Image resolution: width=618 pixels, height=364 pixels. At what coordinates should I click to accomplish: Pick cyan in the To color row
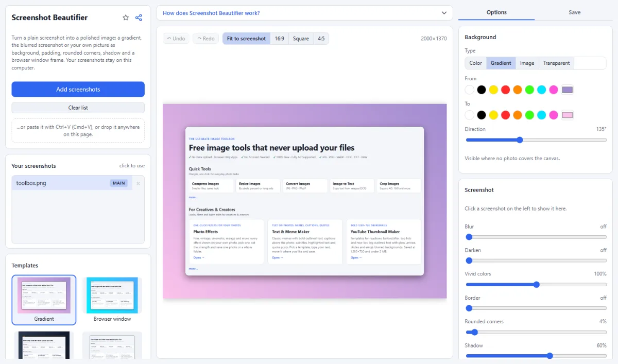541,115
